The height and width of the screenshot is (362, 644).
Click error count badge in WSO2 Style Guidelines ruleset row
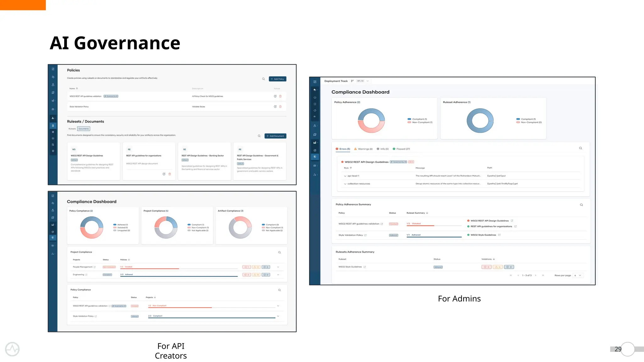point(486,267)
